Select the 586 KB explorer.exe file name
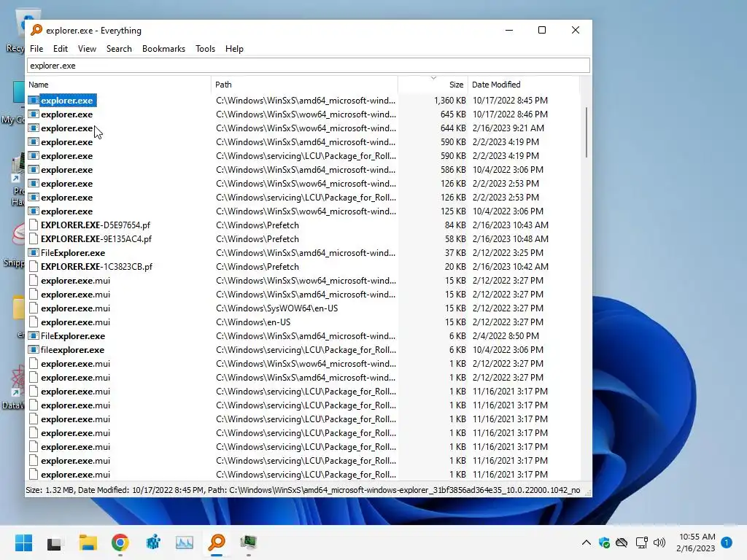 click(66, 170)
